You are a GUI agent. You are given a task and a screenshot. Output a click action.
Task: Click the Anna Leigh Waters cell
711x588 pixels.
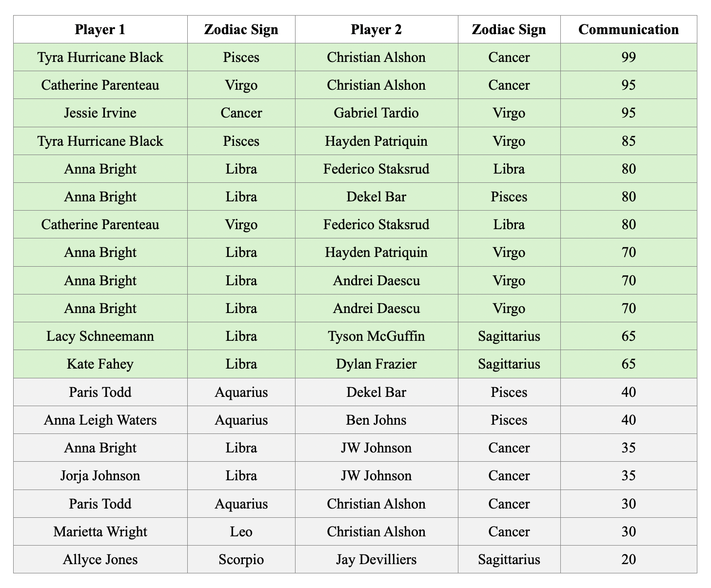point(100,420)
